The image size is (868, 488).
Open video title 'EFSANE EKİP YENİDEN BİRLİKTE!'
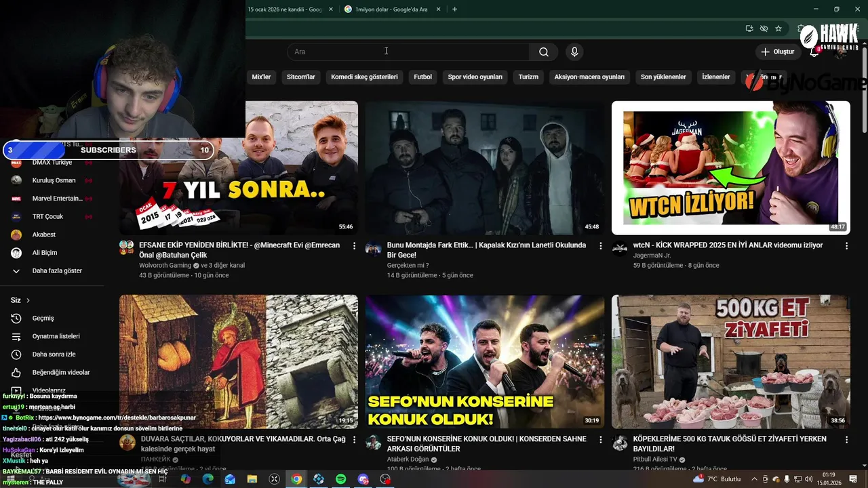(239, 250)
